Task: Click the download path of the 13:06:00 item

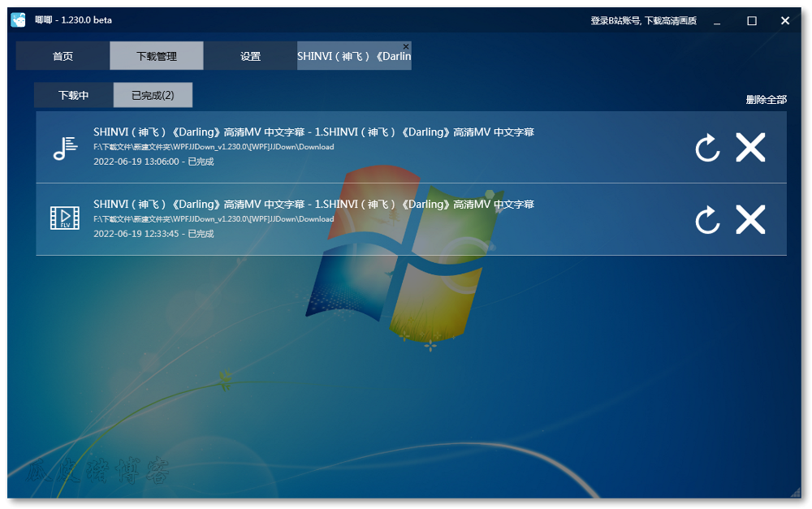Action: (214, 147)
